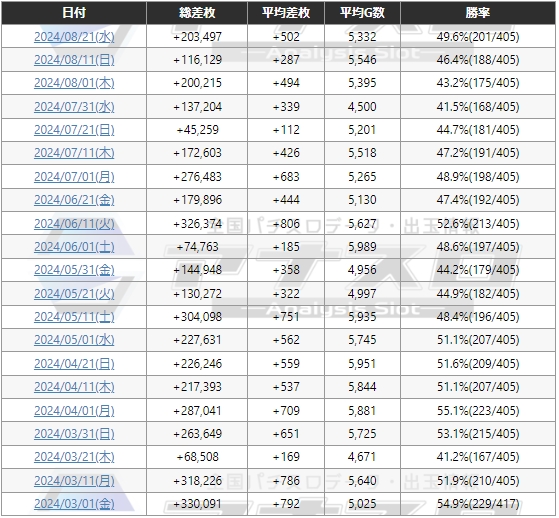Open the 2024/04/11(木) date link
Viewport: 559px width, 518px height.
point(74,387)
